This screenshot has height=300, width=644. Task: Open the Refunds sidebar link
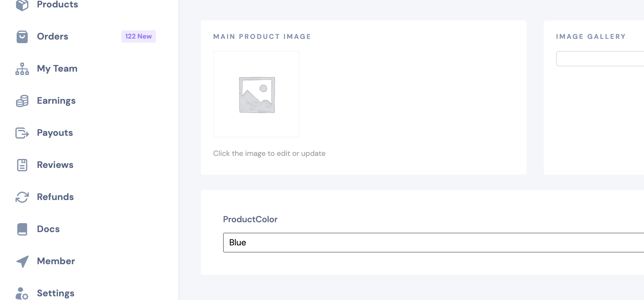(x=55, y=197)
